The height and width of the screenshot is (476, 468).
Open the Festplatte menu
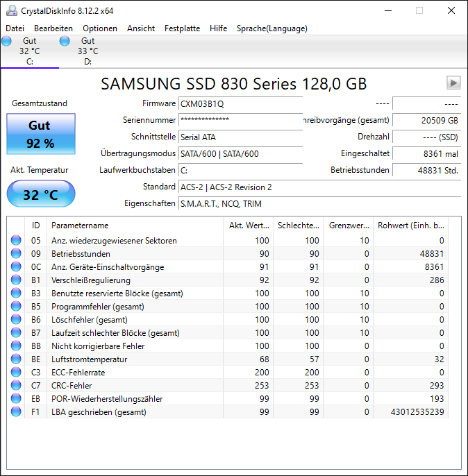tap(182, 28)
